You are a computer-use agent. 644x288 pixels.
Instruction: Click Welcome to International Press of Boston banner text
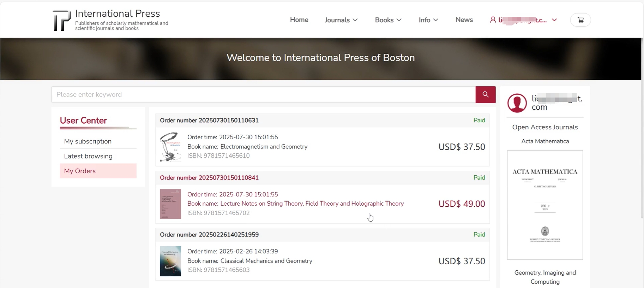320,58
